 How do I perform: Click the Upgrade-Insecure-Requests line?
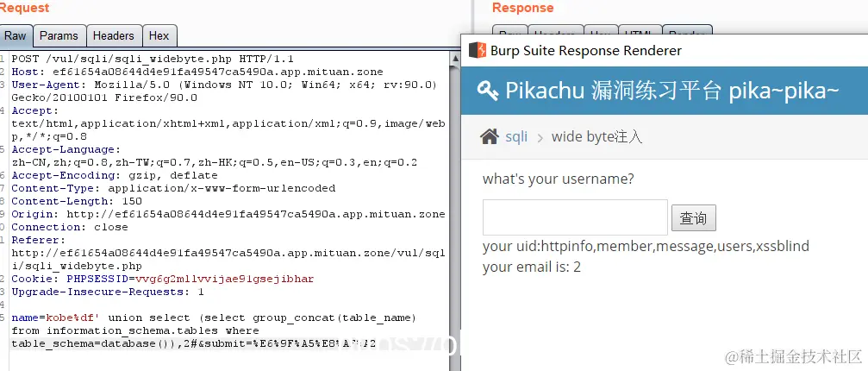(108, 292)
